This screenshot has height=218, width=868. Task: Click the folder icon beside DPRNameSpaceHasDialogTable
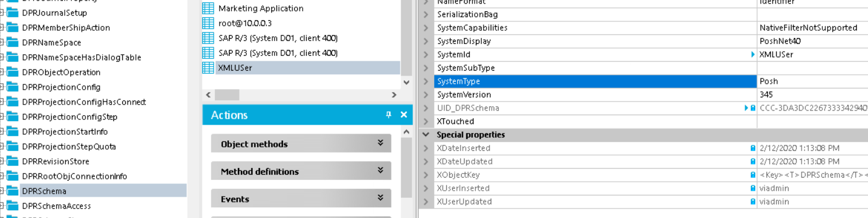pos(12,57)
